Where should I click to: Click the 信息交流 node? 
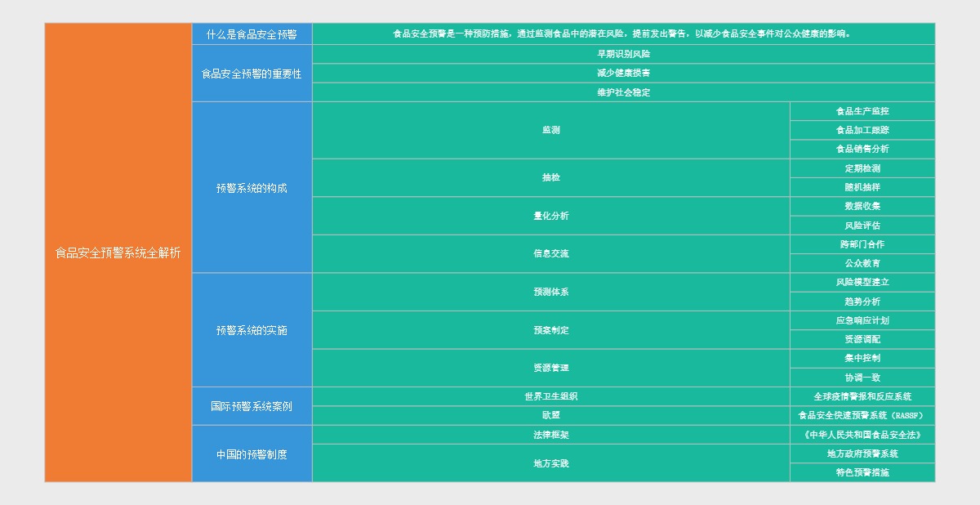point(550,253)
